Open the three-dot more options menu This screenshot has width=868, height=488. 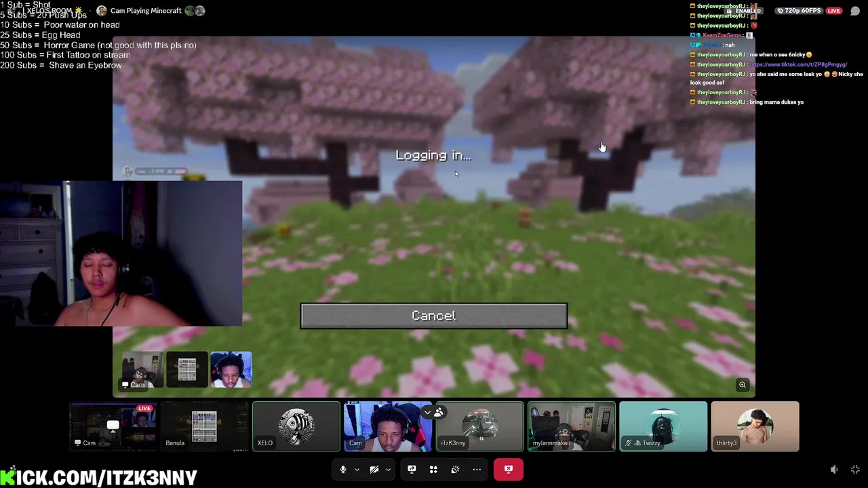click(477, 470)
